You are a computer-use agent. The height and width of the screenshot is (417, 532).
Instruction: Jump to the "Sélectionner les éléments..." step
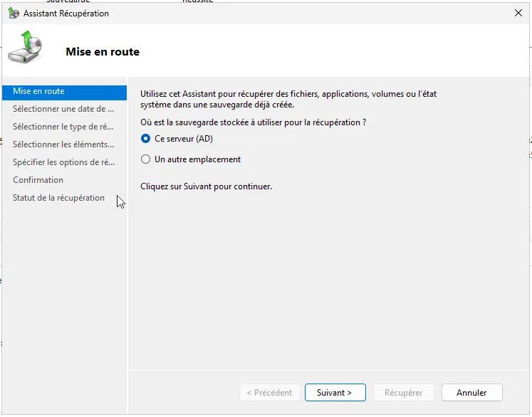(63, 144)
